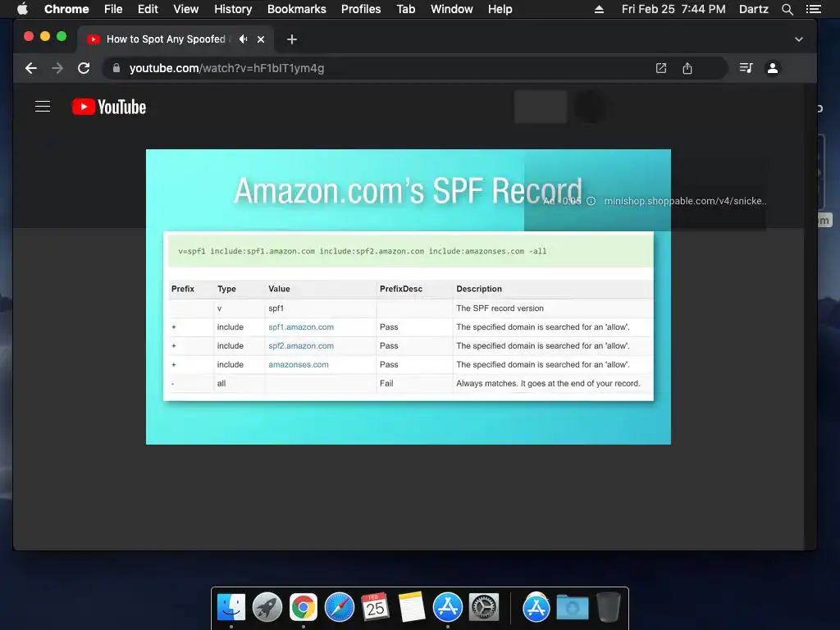The image size is (840, 630).
Task: Open a new tab with the plus button
Action: (291, 39)
